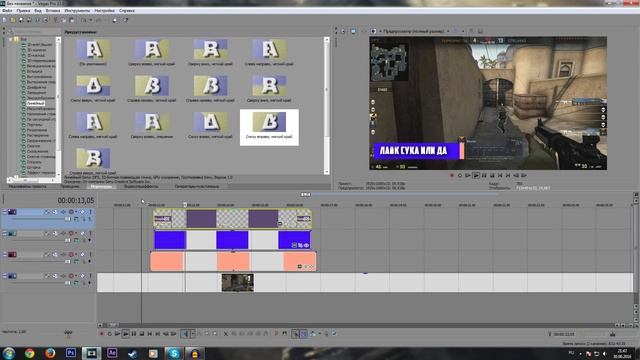The width and height of the screenshot is (640, 360).
Task: Click the highlighted preset with white background
Action: tap(269, 127)
